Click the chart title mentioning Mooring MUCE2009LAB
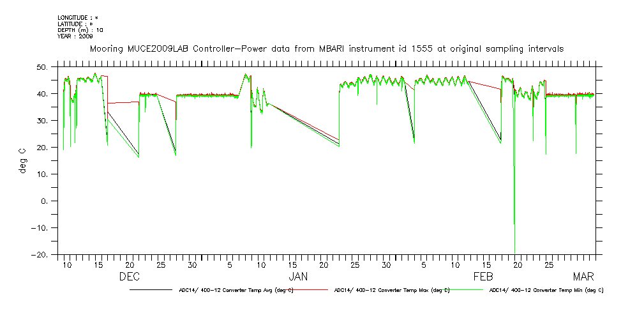 point(326,49)
